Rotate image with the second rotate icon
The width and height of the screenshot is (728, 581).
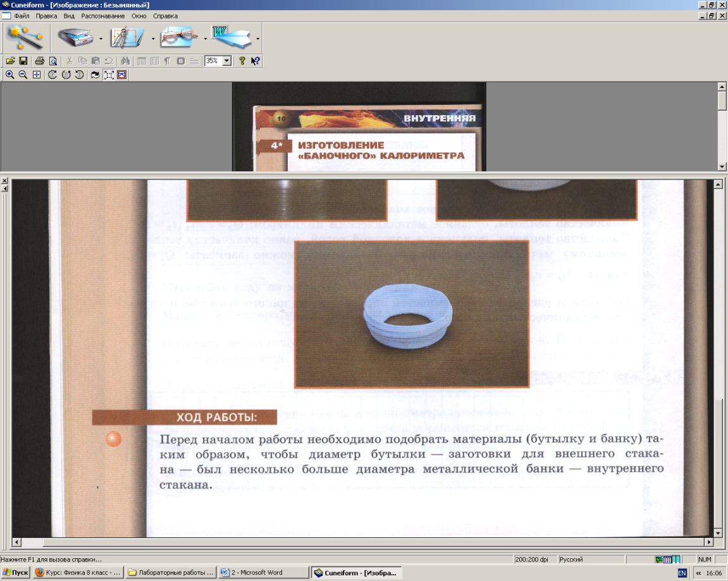(x=66, y=75)
